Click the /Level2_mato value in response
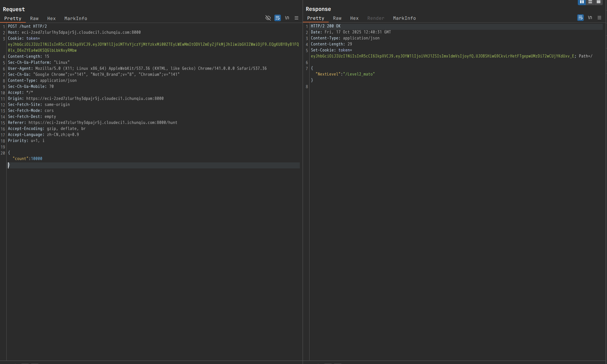Viewport: 607px width, 364px height. coord(359,74)
